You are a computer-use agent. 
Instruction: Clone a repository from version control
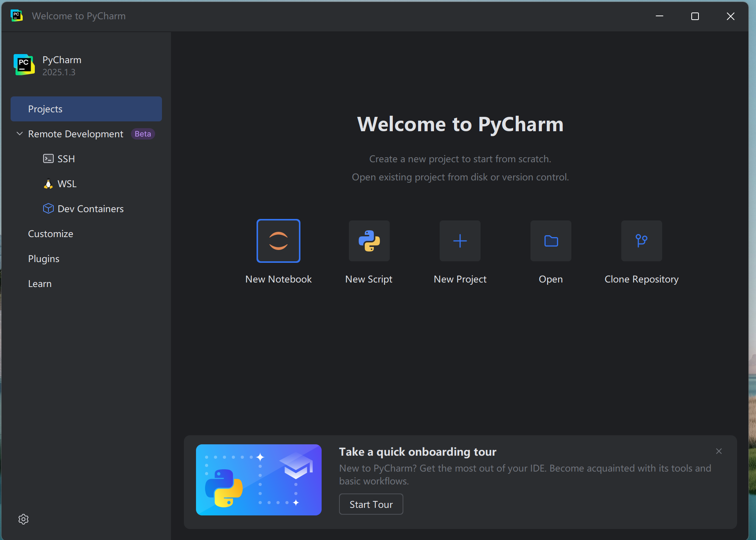tap(641, 241)
